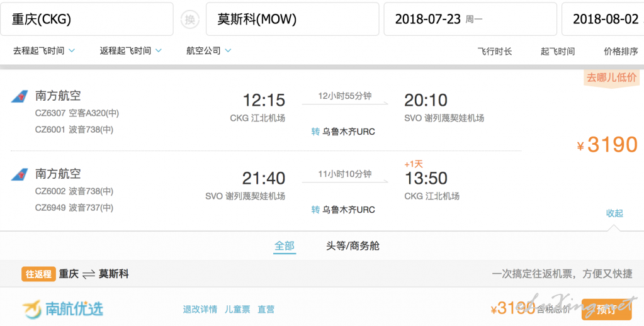Edit the departure city field 重庆(CKG)
The image size is (644, 326).
[x=87, y=20]
